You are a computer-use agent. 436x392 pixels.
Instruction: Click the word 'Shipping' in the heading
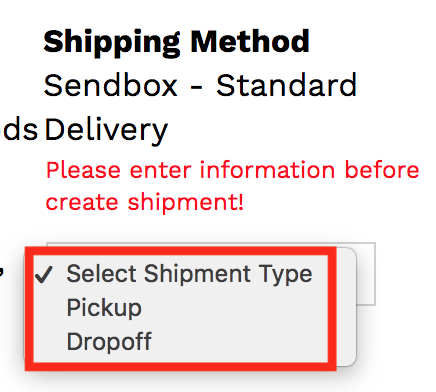pyautogui.click(x=112, y=43)
